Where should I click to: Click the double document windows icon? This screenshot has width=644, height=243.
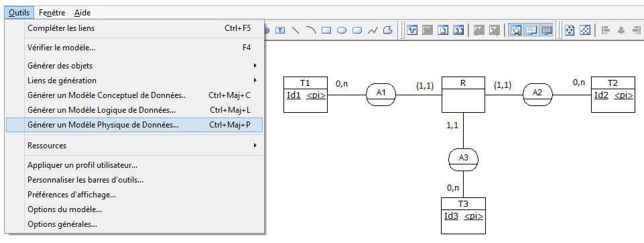[458, 30]
